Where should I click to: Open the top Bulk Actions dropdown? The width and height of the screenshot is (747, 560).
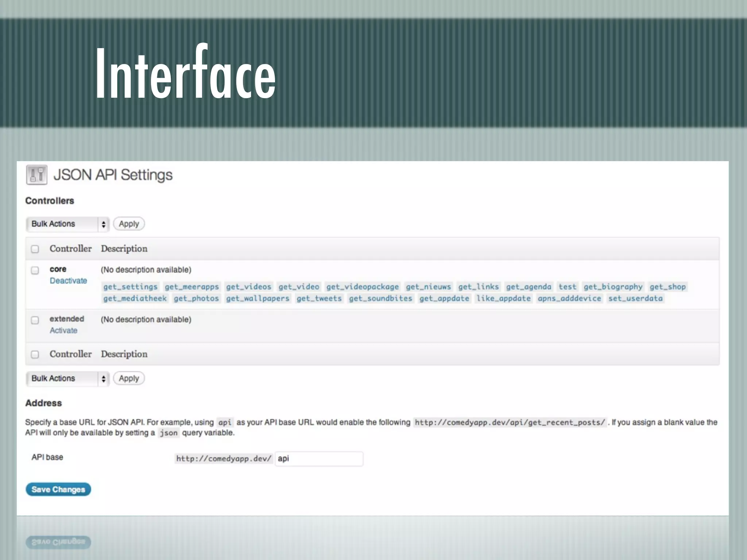tap(67, 224)
